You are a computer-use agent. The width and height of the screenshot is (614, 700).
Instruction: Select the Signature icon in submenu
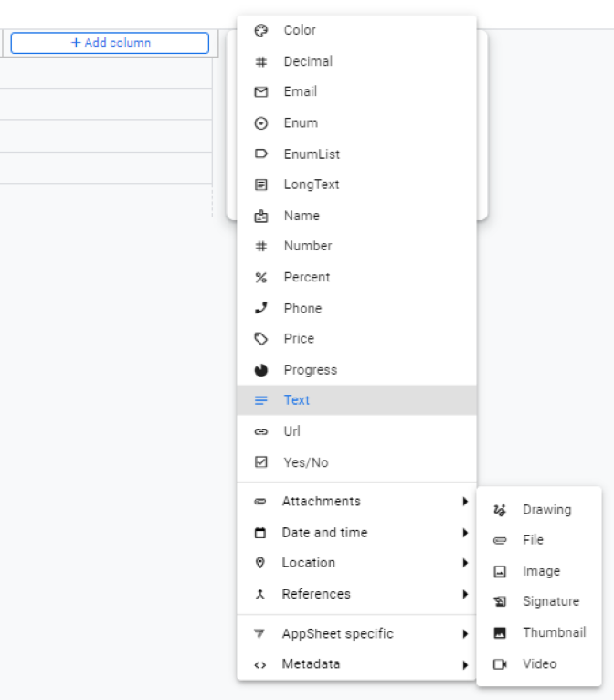500,602
